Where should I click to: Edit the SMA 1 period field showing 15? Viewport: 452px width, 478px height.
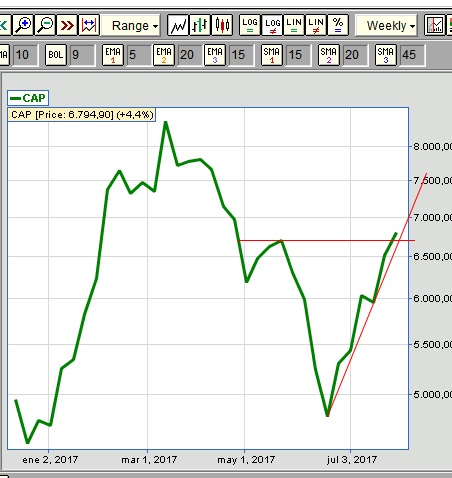[298, 55]
